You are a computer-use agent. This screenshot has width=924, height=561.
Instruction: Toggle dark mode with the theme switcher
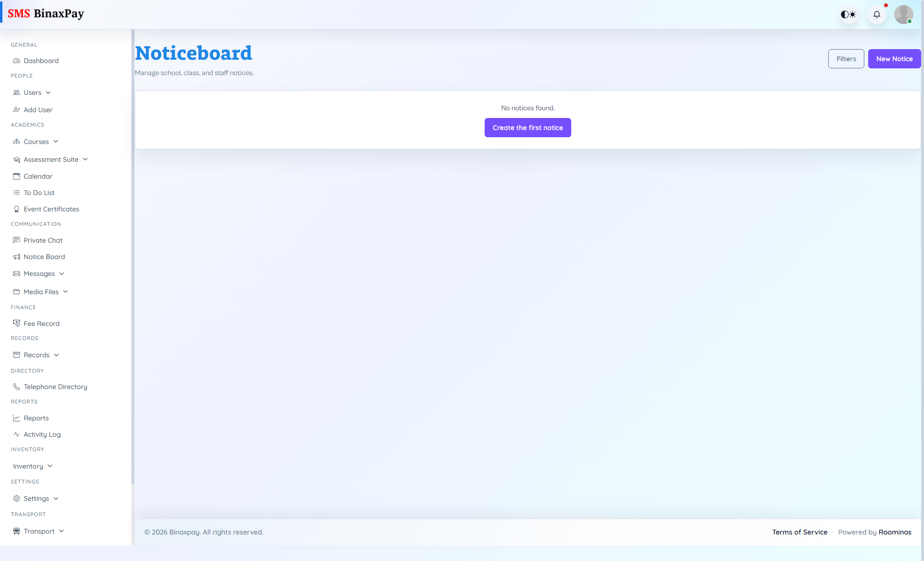coord(848,14)
